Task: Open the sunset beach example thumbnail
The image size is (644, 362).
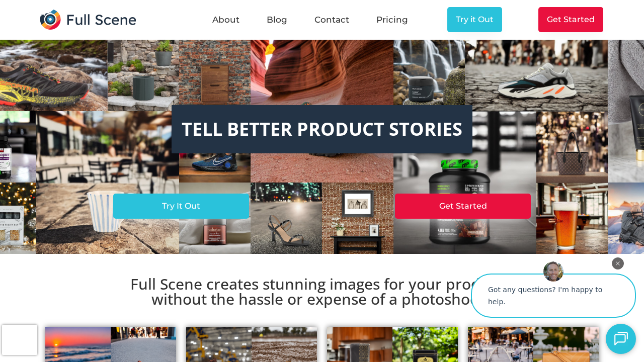Action: click(78, 344)
